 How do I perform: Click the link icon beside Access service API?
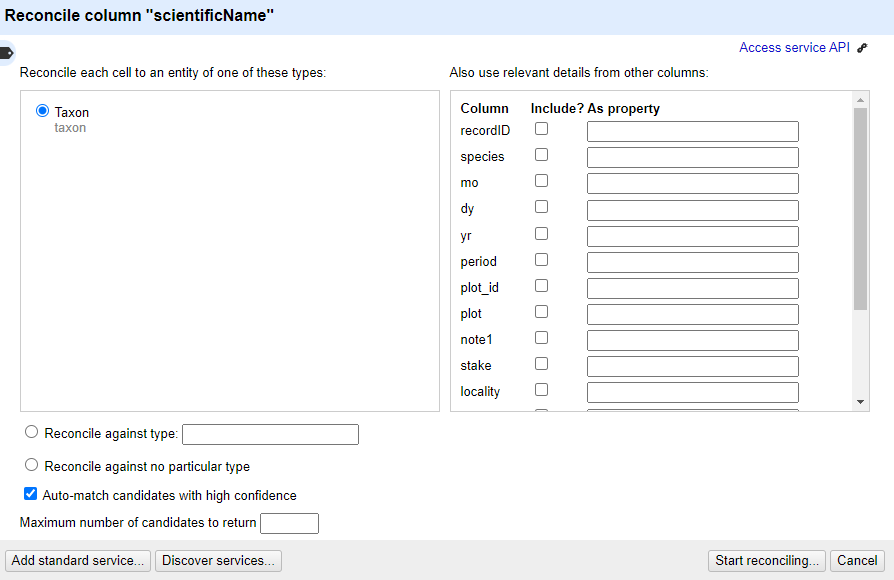pyautogui.click(x=862, y=48)
